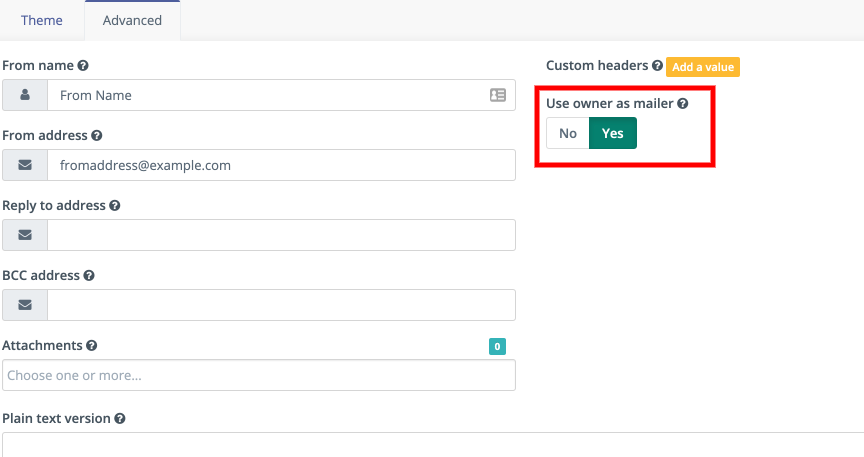Click the Custom headers help icon
The width and height of the screenshot is (864, 457).
pyautogui.click(x=657, y=66)
